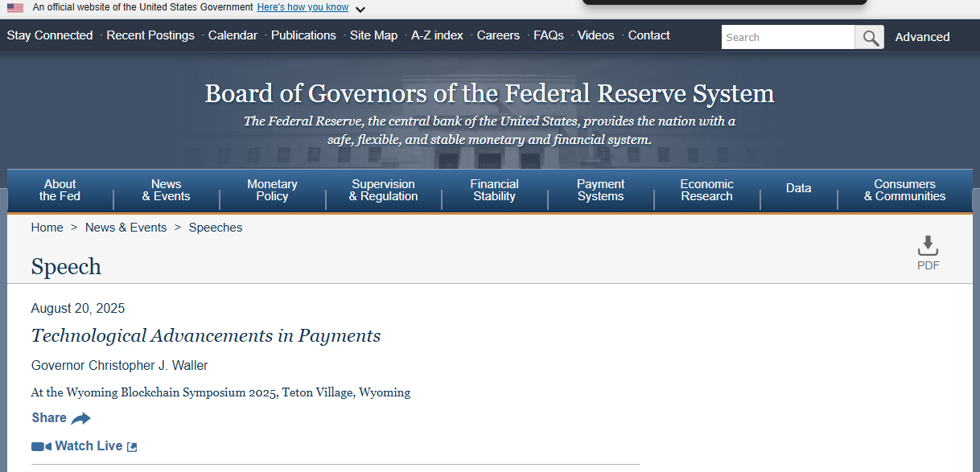Screen dimensions: 980x472
Task: Click the date August 20, 2025
Action: pyautogui.click(x=78, y=309)
